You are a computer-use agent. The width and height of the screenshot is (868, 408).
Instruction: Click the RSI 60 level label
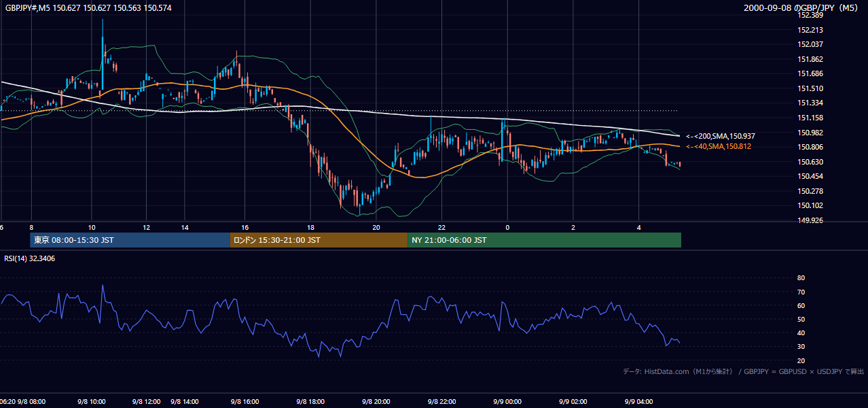tap(801, 305)
